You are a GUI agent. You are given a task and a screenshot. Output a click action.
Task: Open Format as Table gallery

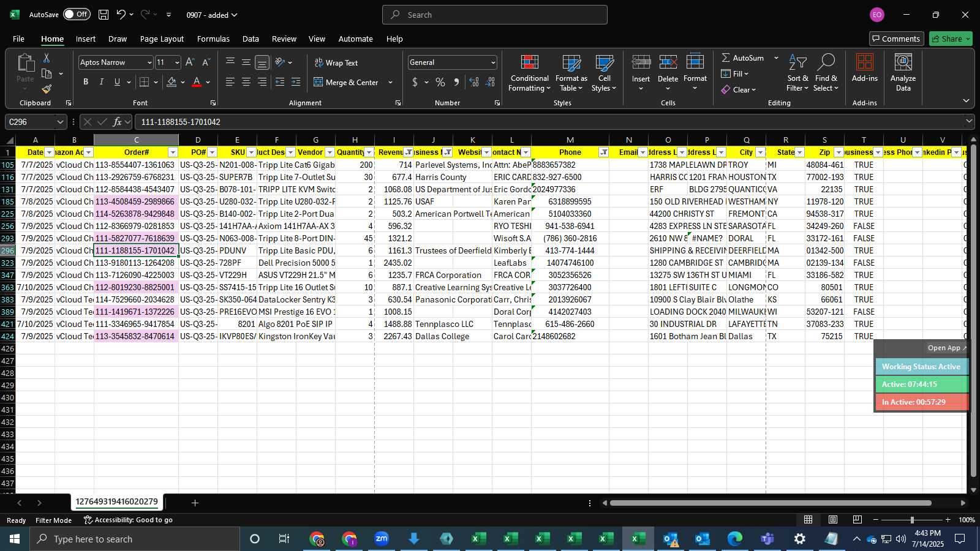(571, 73)
